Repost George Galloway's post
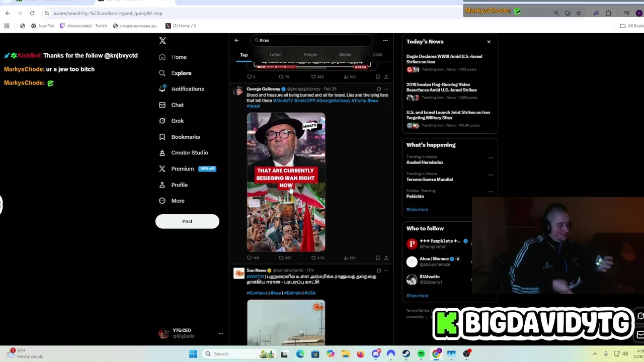This screenshot has width=644, height=362. 281,257
